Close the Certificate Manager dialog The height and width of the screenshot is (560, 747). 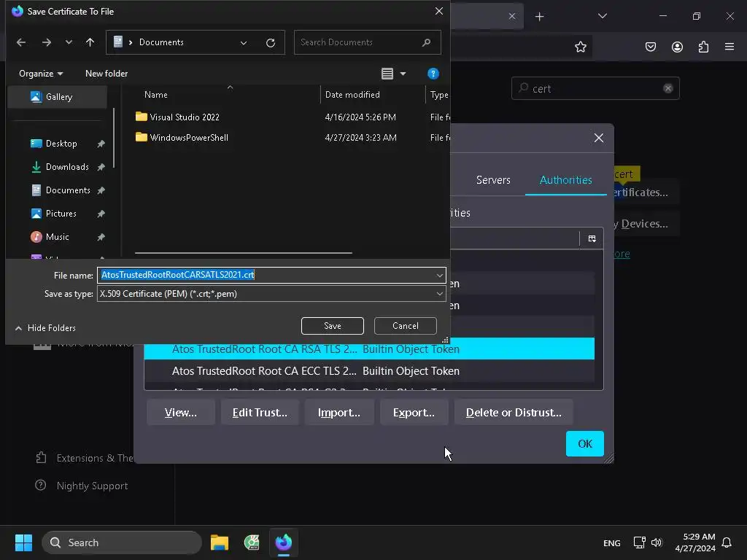599,138
